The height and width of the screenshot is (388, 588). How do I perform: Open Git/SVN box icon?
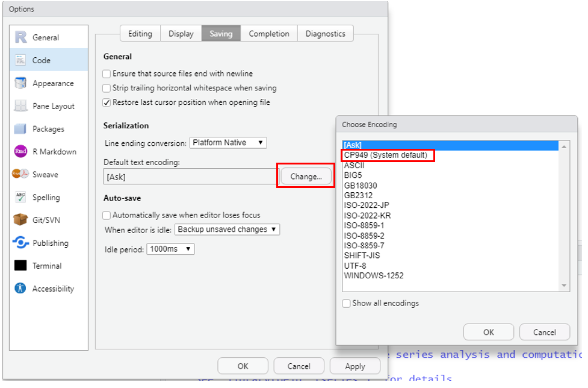20,219
